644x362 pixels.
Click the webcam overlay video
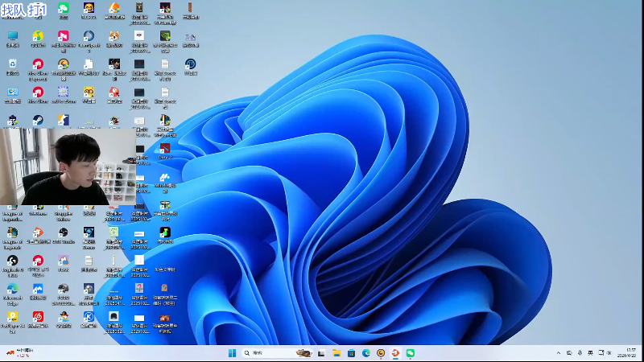pyautogui.click(x=68, y=167)
